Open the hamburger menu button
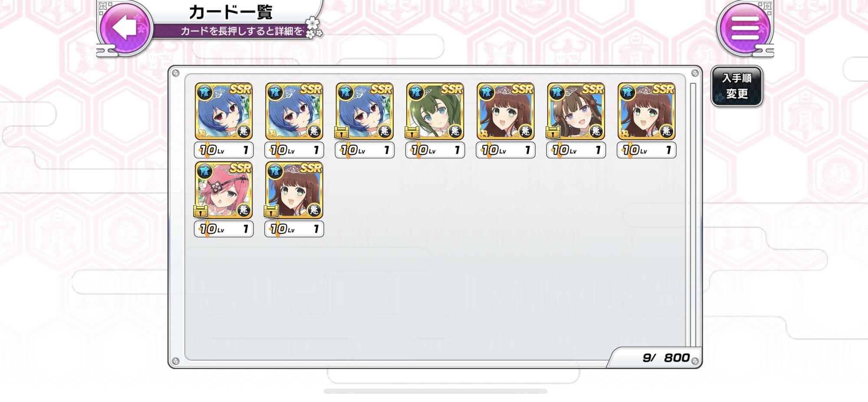Image resolution: width=868 pixels, height=402 pixels. pyautogui.click(x=745, y=28)
